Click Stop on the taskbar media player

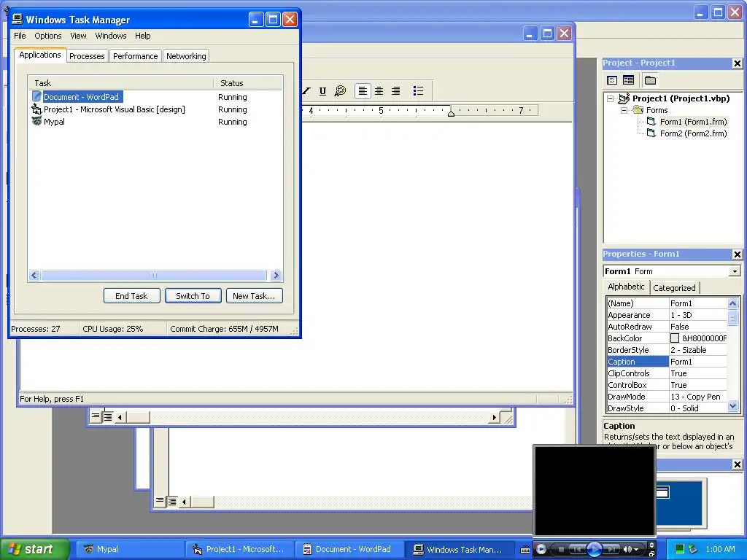tap(561, 550)
